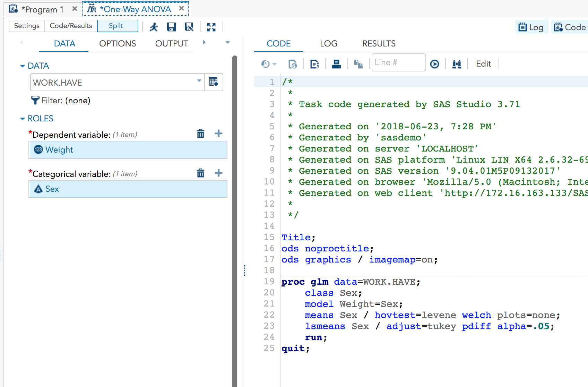The height and width of the screenshot is (387, 588).
Task: Click the Save As icon
Action: (189, 27)
